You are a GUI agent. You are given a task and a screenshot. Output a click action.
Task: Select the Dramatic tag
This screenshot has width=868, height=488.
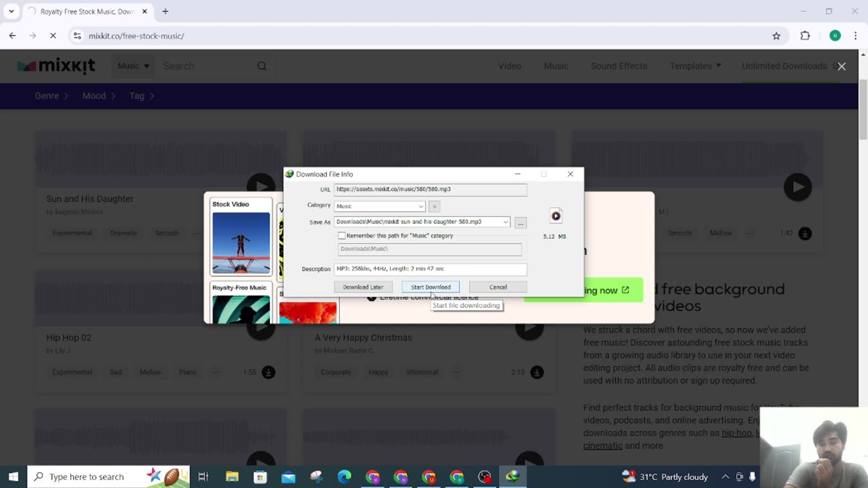click(123, 233)
